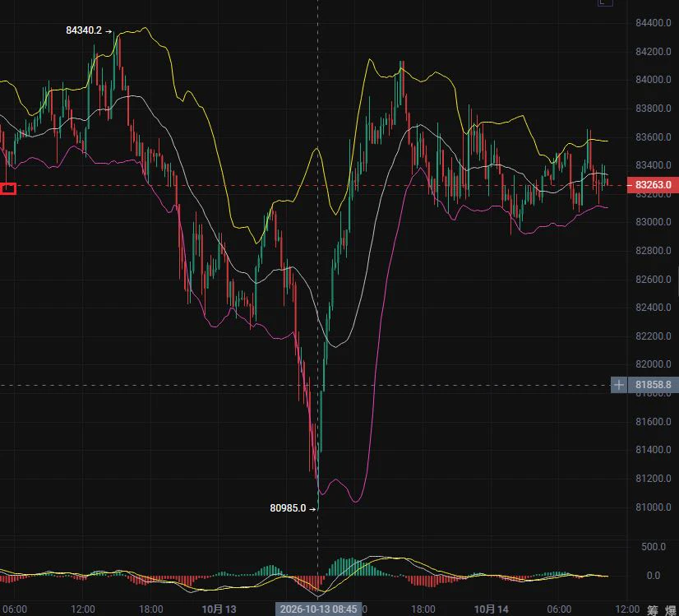Screen dimensions: 679x616
Task: Click the 81200.0 price axis label
Action: pos(653,479)
